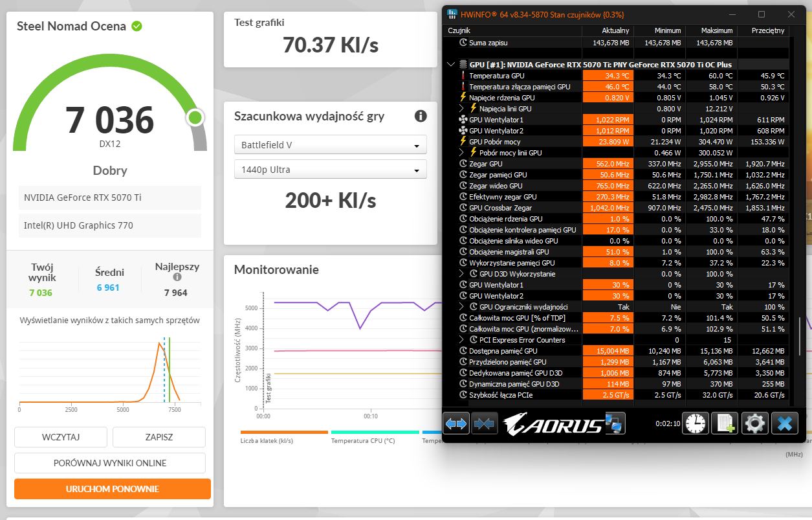The height and width of the screenshot is (520, 812).
Task: Select Obciążenie silnika wideo GPU row
Action: (x=617, y=241)
